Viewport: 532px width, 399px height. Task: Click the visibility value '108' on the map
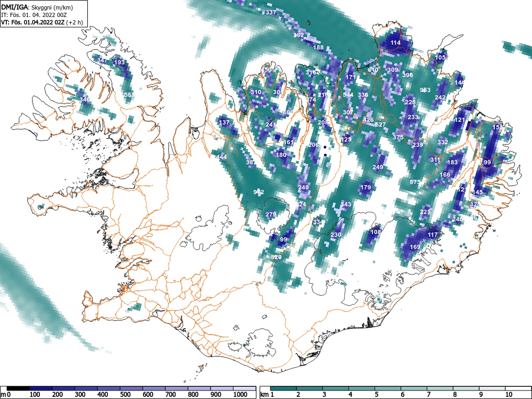[x=376, y=232]
